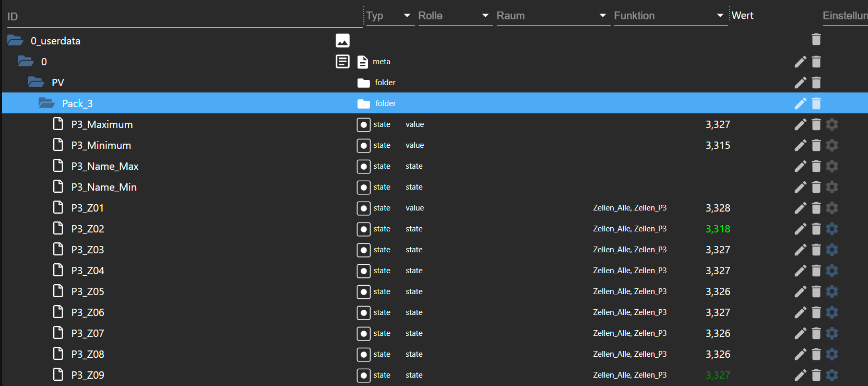
Task: Delete the P3_Maximum object
Action: click(x=816, y=124)
